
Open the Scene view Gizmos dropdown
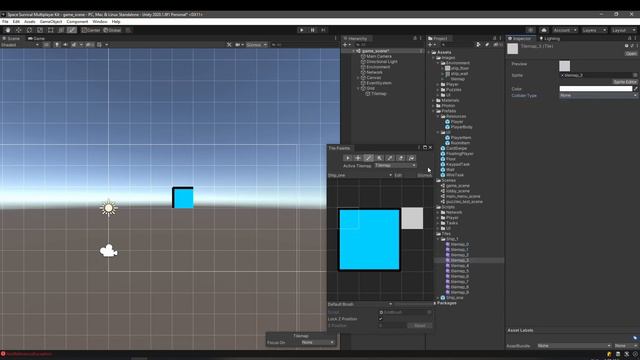coord(256,45)
